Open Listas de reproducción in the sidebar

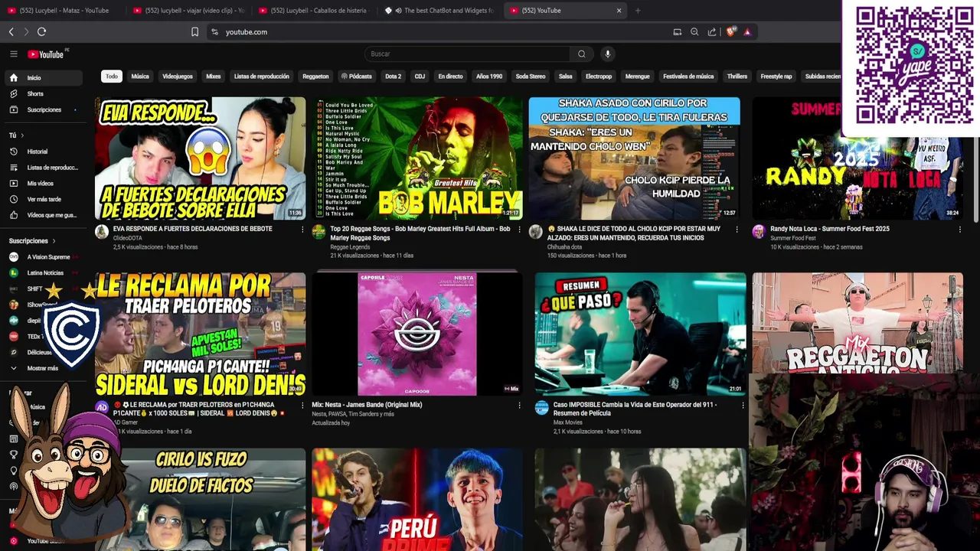click(43, 168)
